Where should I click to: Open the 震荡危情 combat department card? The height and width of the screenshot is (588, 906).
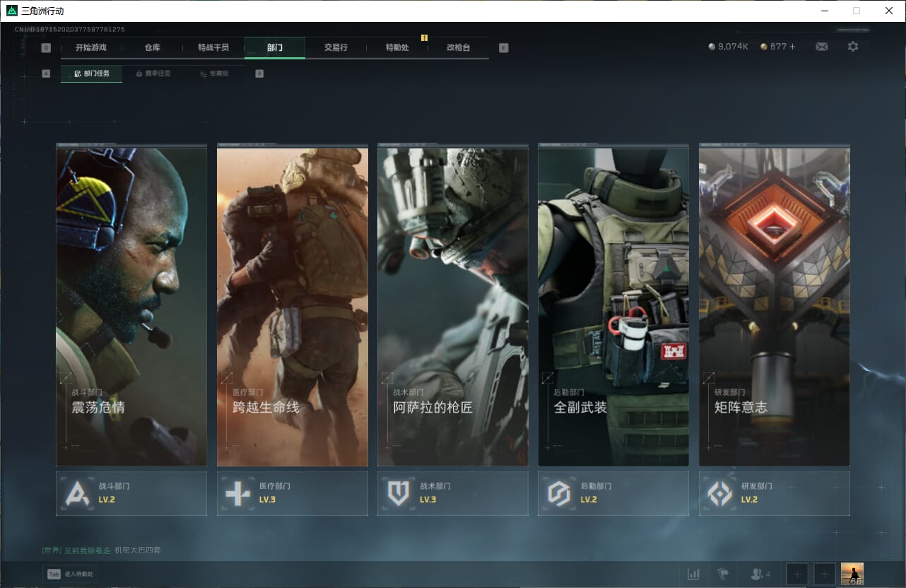tap(131, 306)
